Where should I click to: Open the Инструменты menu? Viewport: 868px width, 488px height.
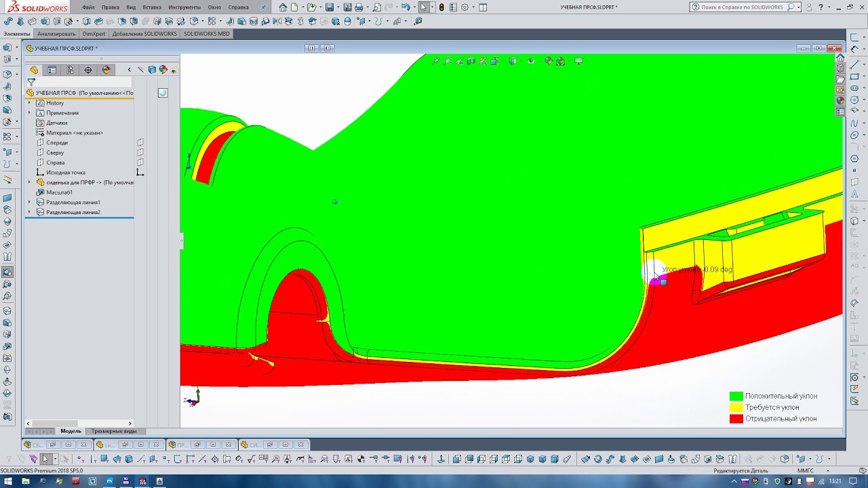pyautogui.click(x=184, y=7)
